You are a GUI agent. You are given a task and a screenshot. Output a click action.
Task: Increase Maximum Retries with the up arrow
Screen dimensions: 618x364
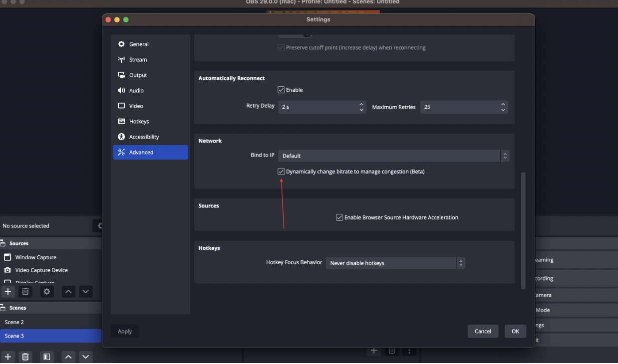[503, 104]
